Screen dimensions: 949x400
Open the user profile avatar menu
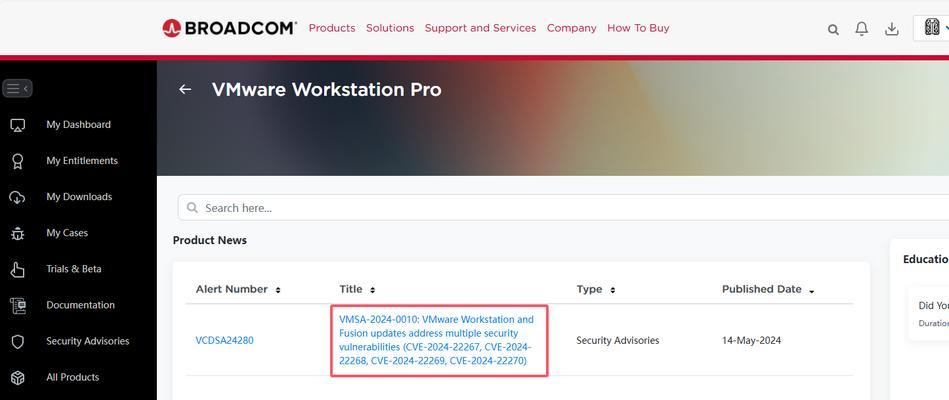(x=931, y=28)
